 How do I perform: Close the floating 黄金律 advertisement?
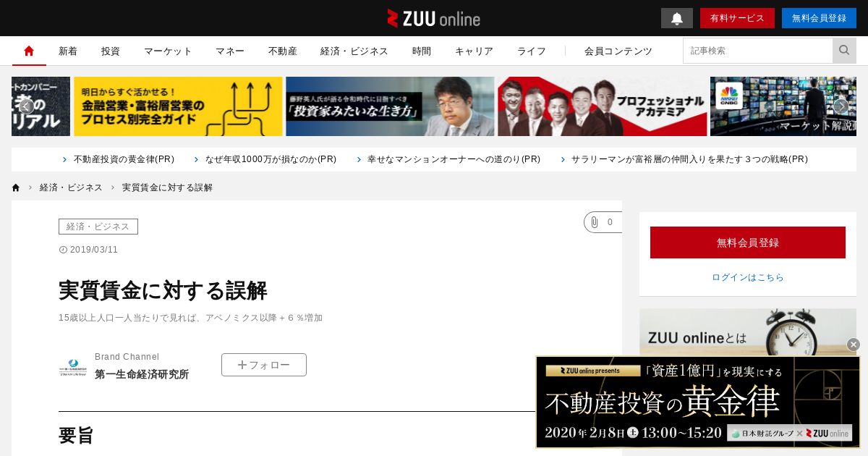pyautogui.click(x=854, y=345)
